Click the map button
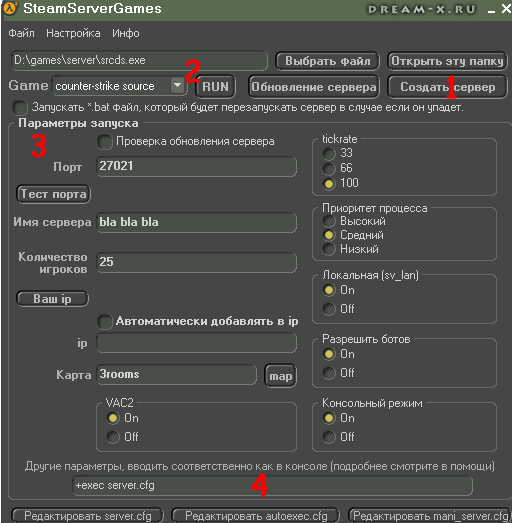The image size is (512, 523). click(281, 376)
